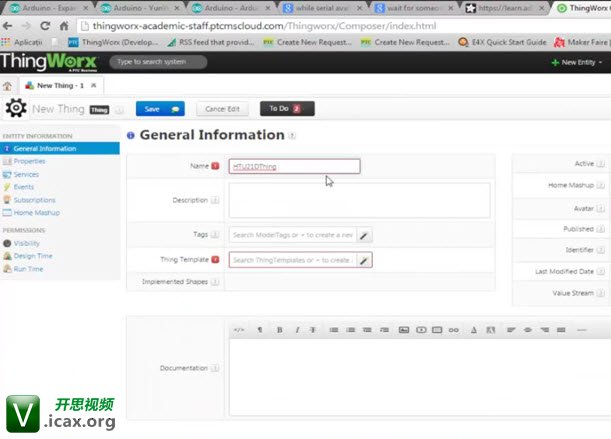Click help icon beside Published label
Viewport: 611px width, 439px height.
tap(600, 229)
